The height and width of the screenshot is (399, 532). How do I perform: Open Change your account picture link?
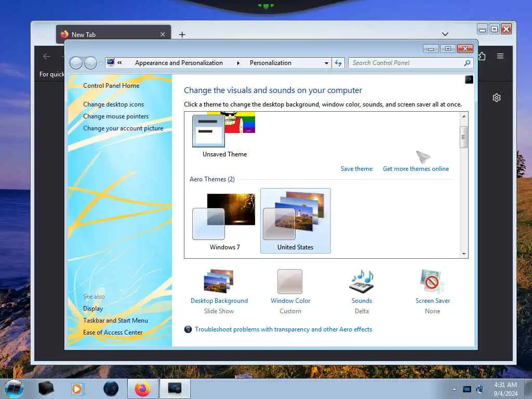click(123, 128)
